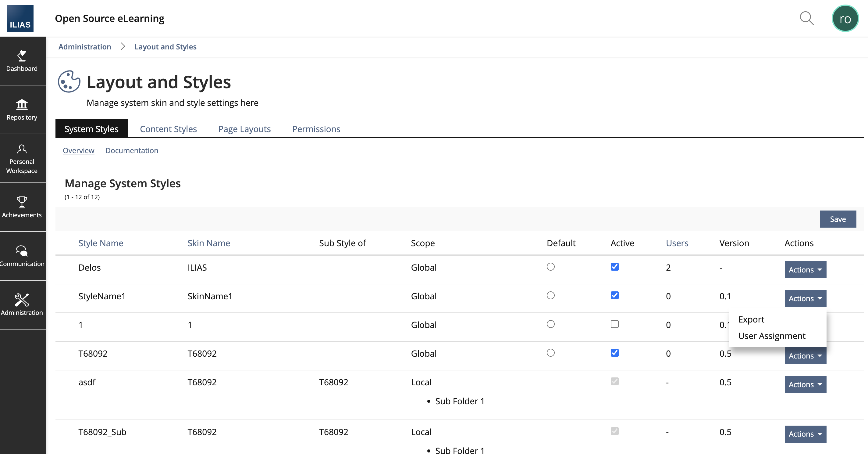Choose Export from the open menu
The width and height of the screenshot is (868, 454).
tap(751, 319)
